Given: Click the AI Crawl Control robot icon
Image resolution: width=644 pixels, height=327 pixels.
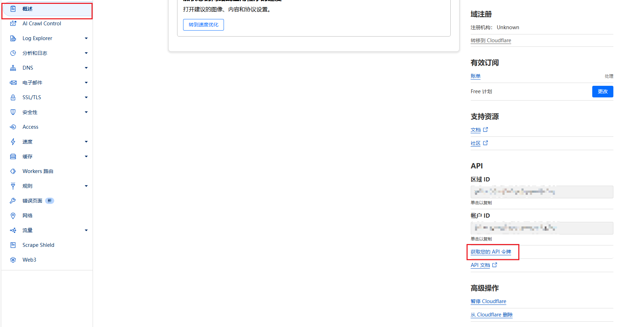Looking at the screenshot, I should [13, 24].
